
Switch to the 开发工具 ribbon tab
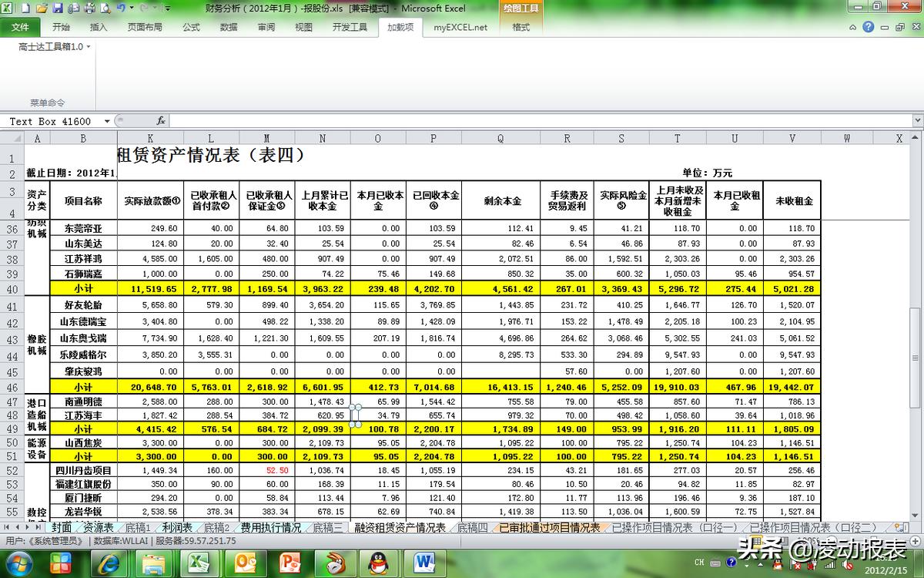[349, 25]
